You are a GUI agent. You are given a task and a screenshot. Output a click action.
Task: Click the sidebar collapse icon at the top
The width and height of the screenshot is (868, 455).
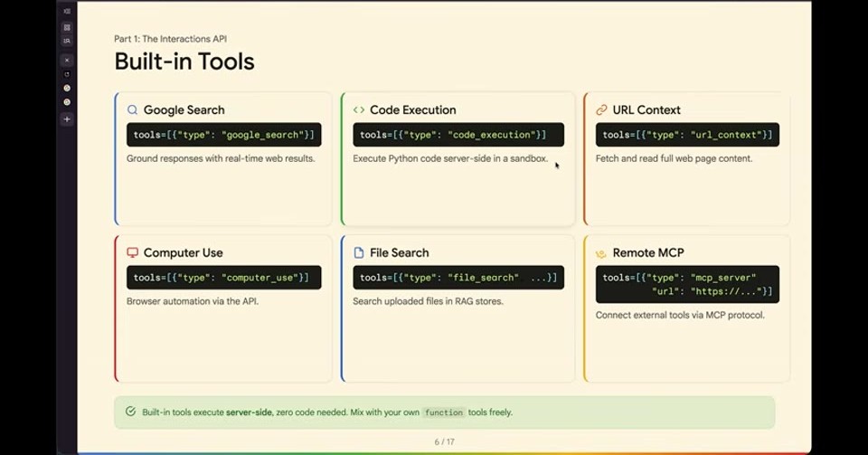click(x=67, y=11)
